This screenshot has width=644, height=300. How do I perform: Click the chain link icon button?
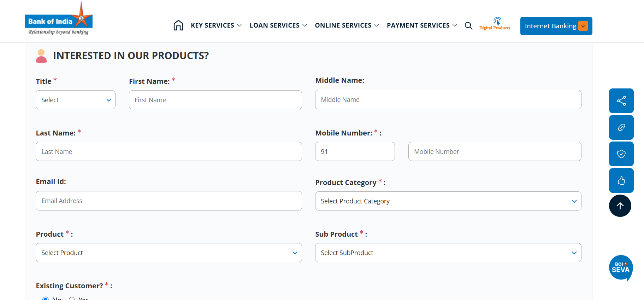[x=621, y=127]
